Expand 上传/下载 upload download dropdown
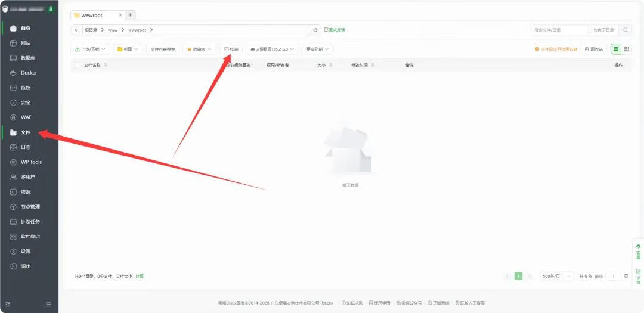The height and width of the screenshot is (313, 644). pos(90,49)
